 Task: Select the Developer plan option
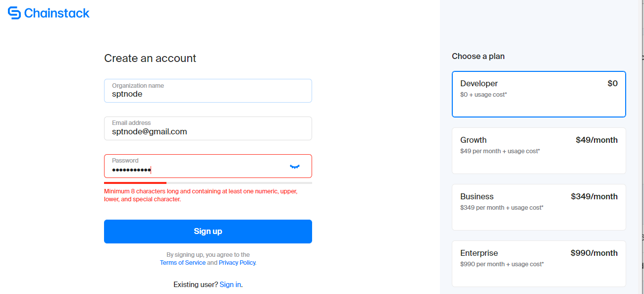pos(538,94)
